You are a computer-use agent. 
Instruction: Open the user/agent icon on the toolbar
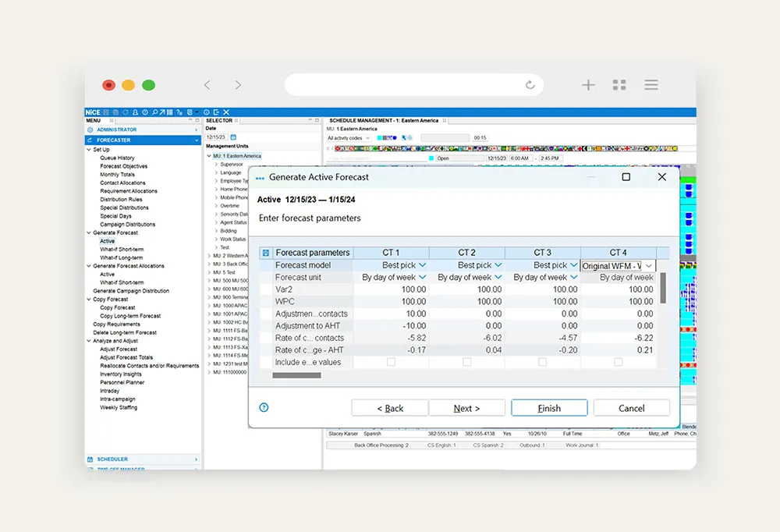(x=135, y=112)
